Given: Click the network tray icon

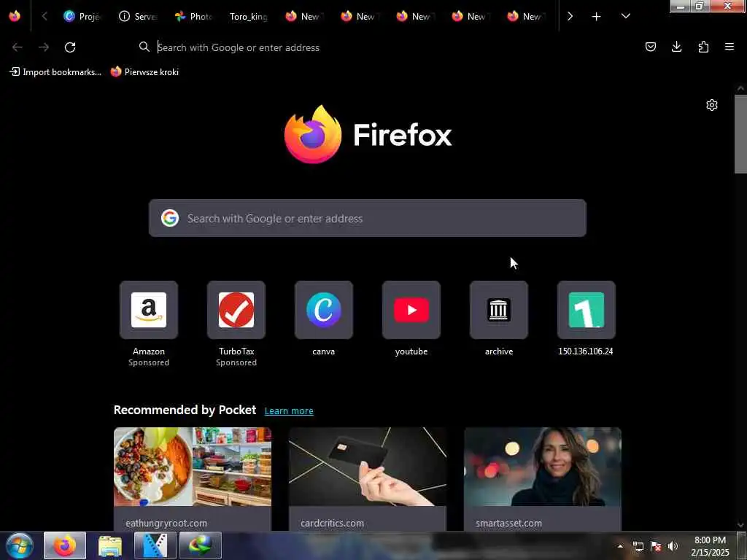Looking at the screenshot, I should point(638,546).
